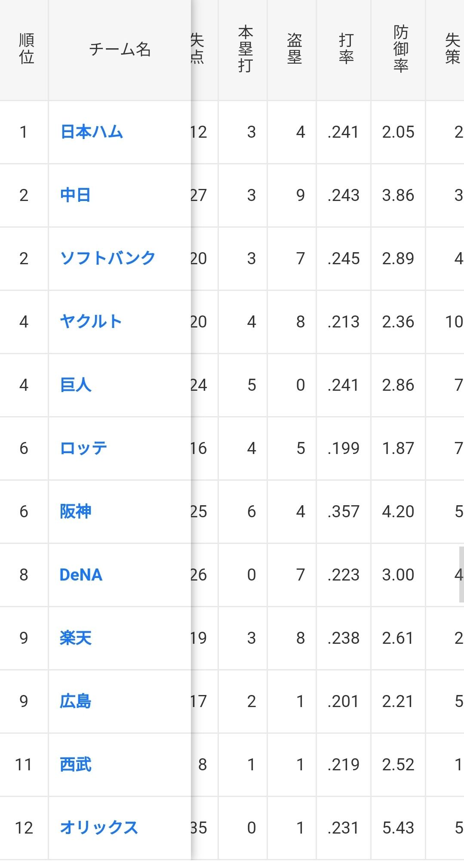
Task: Click the 打率 column header
Action: [346, 49]
